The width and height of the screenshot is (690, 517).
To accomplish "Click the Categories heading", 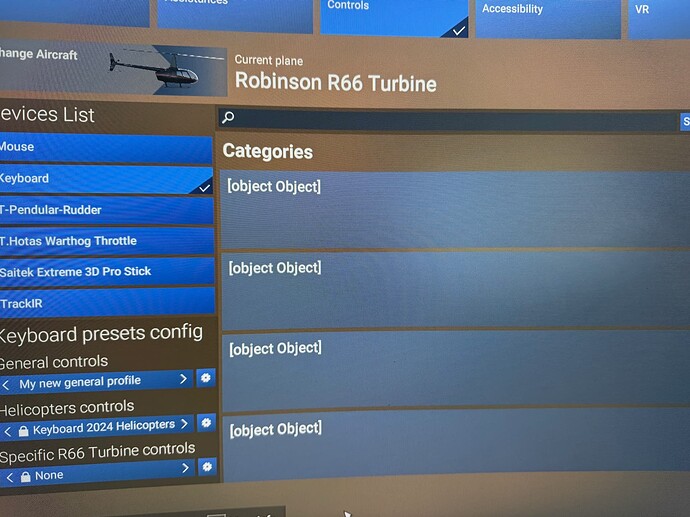I will (x=268, y=151).
